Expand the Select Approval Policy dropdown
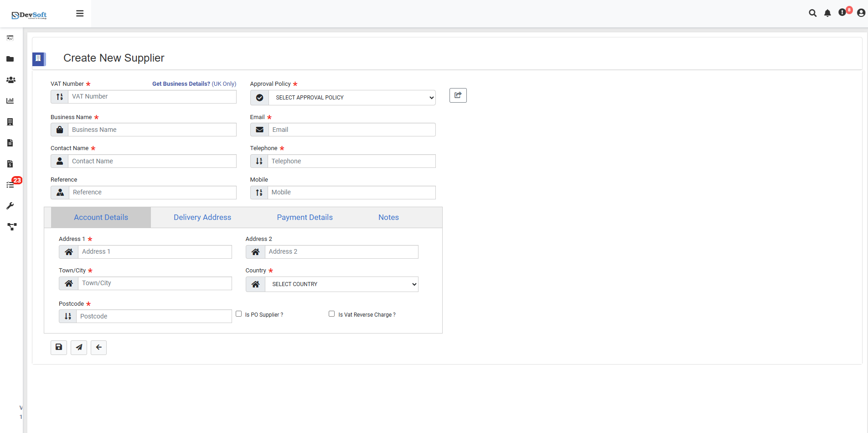 [351, 98]
